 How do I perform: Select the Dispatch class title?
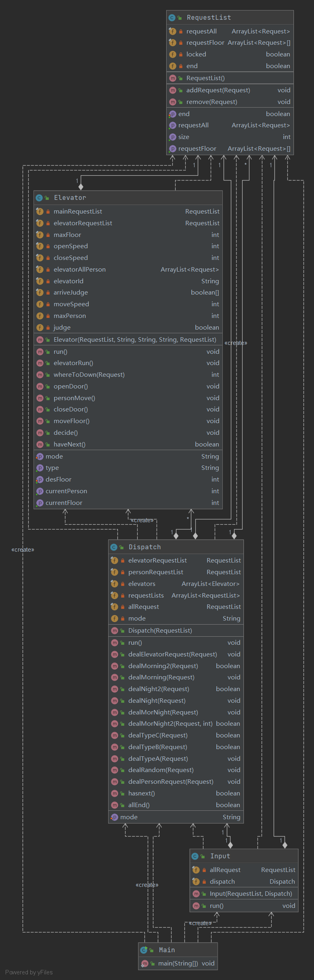[145, 547]
